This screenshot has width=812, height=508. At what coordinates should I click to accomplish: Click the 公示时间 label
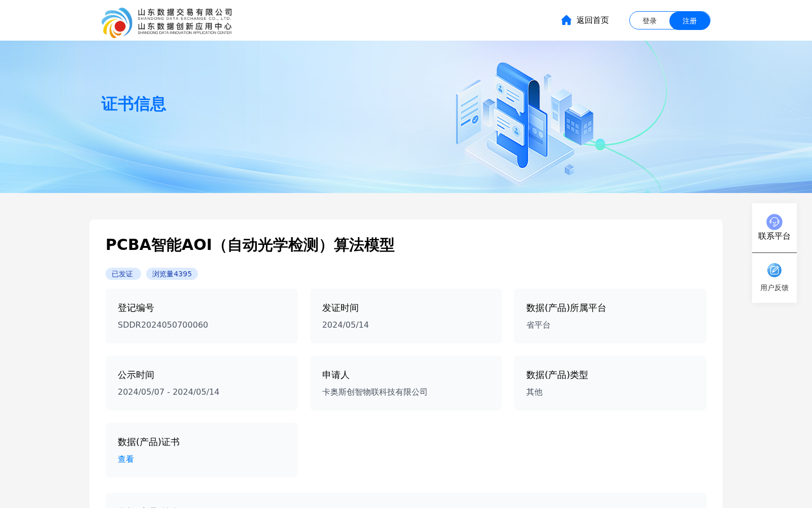tap(136, 375)
